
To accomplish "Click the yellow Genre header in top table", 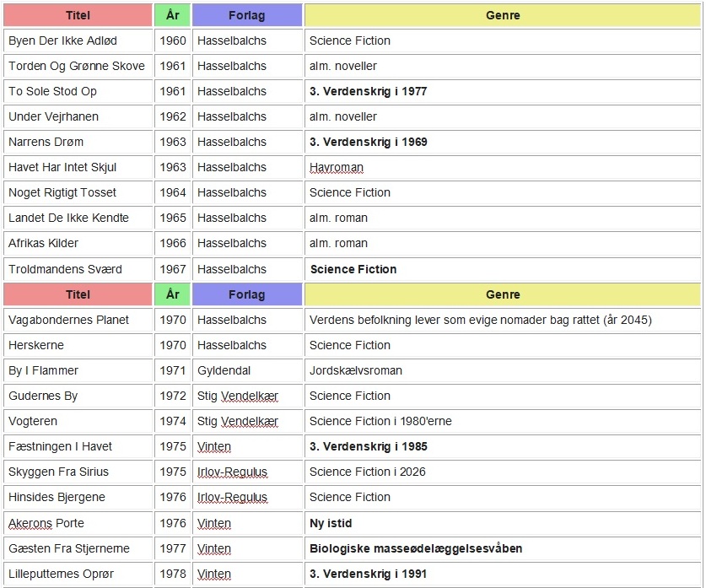I will click(x=502, y=15).
